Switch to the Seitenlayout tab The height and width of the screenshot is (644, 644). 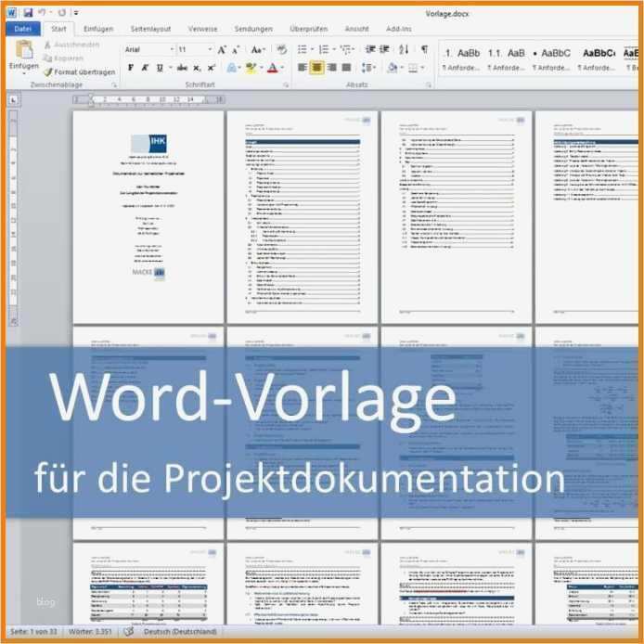pos(150,29)
